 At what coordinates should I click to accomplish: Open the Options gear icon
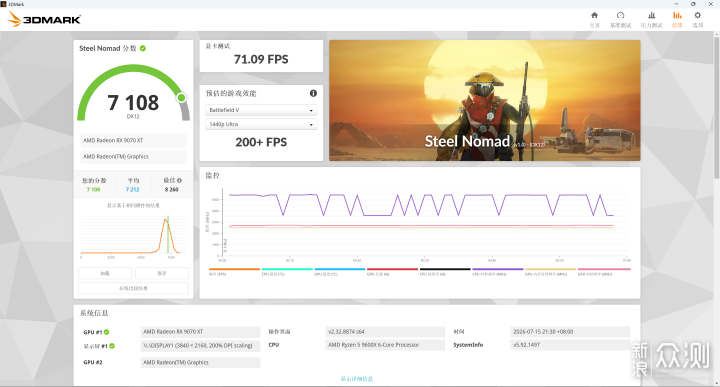[698, 16]
